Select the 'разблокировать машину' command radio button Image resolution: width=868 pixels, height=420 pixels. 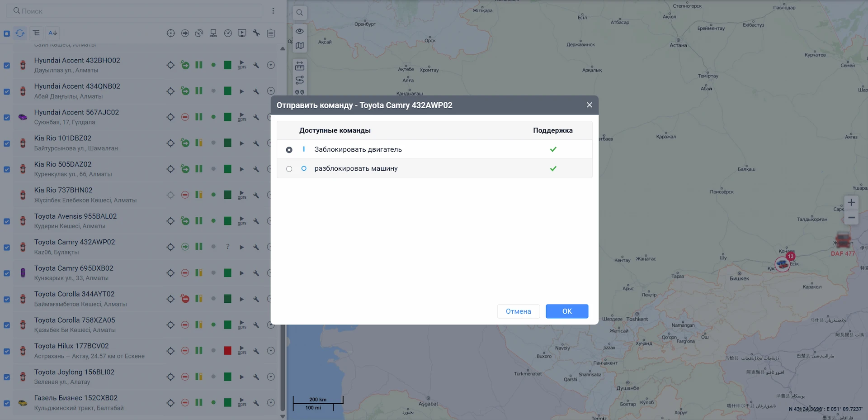tap(289, 169)
